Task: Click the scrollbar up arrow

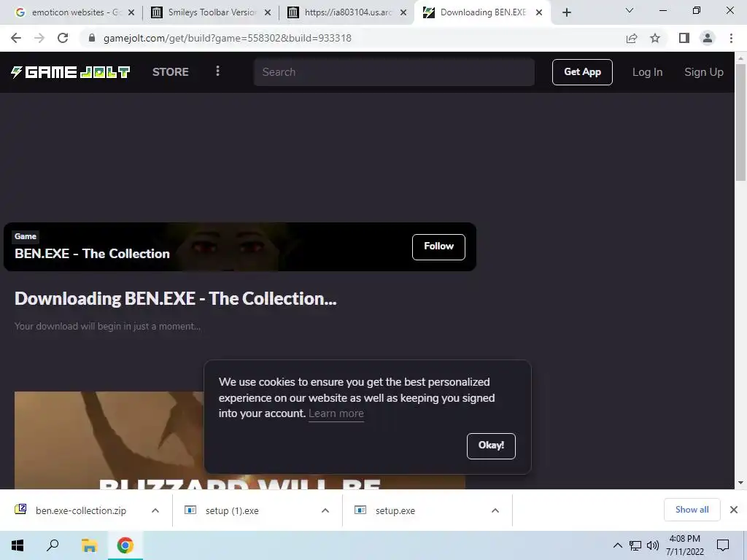Action: pos(740,58)
